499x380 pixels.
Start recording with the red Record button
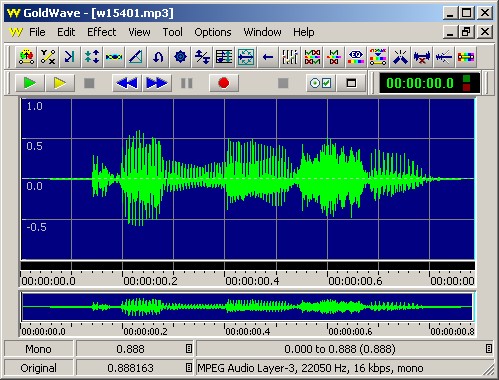pos(224,83)
